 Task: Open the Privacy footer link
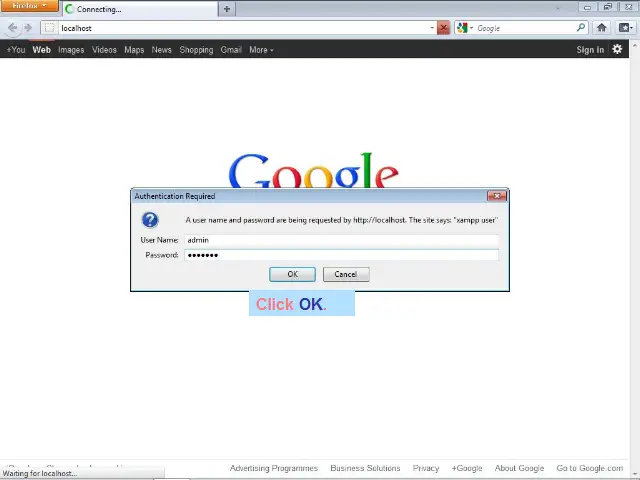[x=426, y=468]
